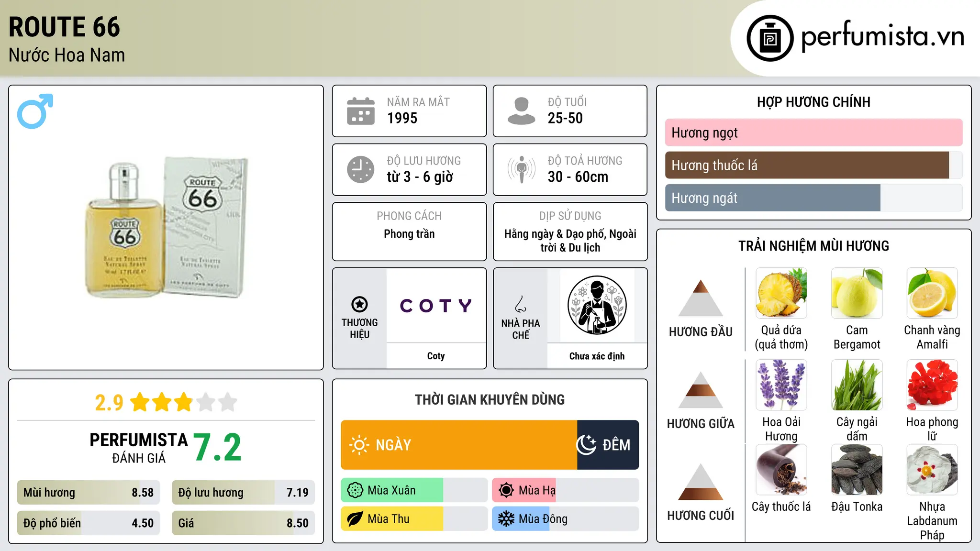The width and height of the screenshot is (980, 551).
Task: Click the Nước Hoa Nam subtitle
Action: [67, 55]
